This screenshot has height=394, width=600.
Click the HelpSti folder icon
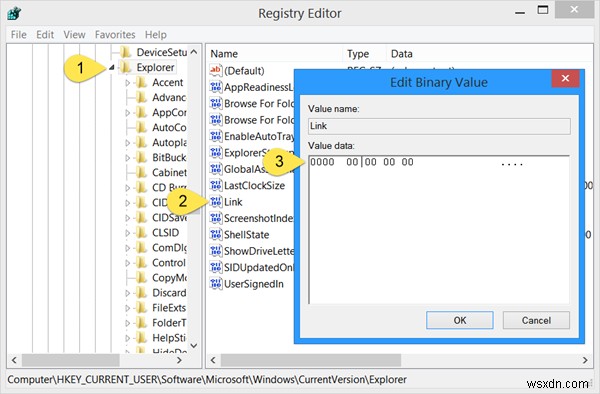pos(141,338)
